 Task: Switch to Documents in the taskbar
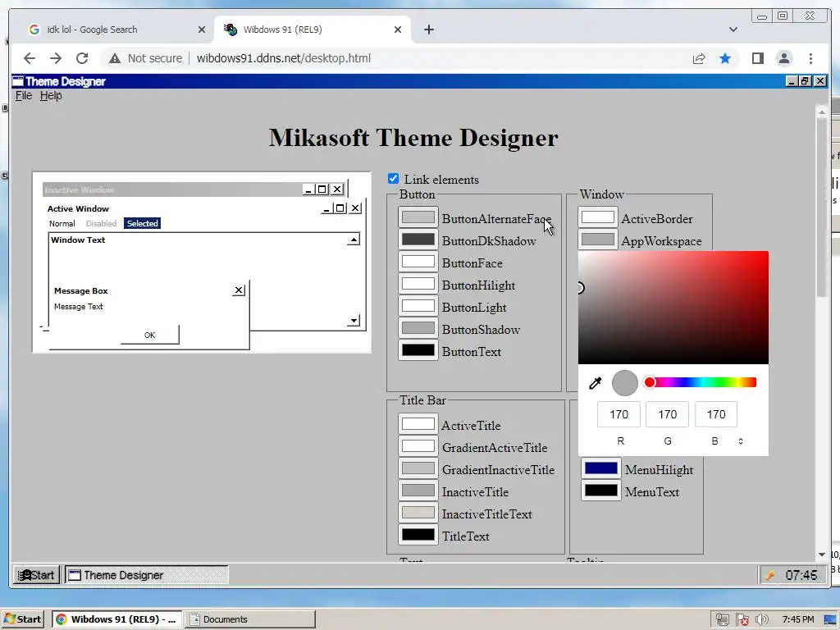[249, 619]
